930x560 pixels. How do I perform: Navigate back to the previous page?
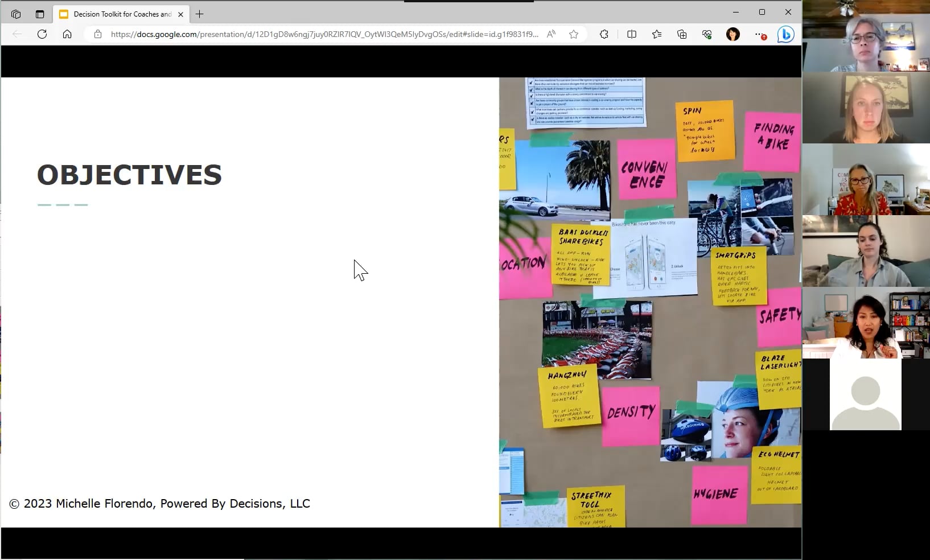[17, 34]
